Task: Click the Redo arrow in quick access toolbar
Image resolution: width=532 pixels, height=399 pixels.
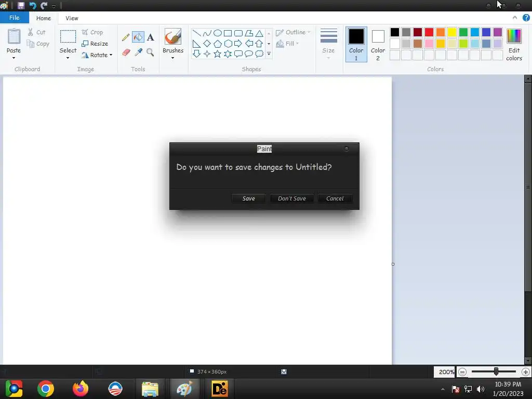Action: [x=44, y=5]
